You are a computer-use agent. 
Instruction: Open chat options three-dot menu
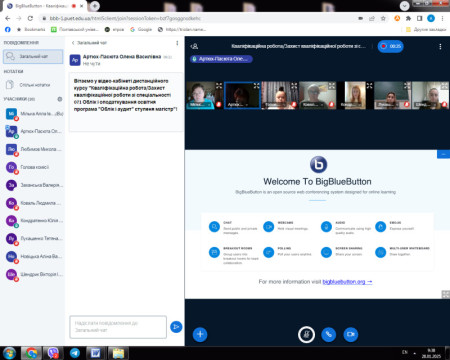coord(177,43)
